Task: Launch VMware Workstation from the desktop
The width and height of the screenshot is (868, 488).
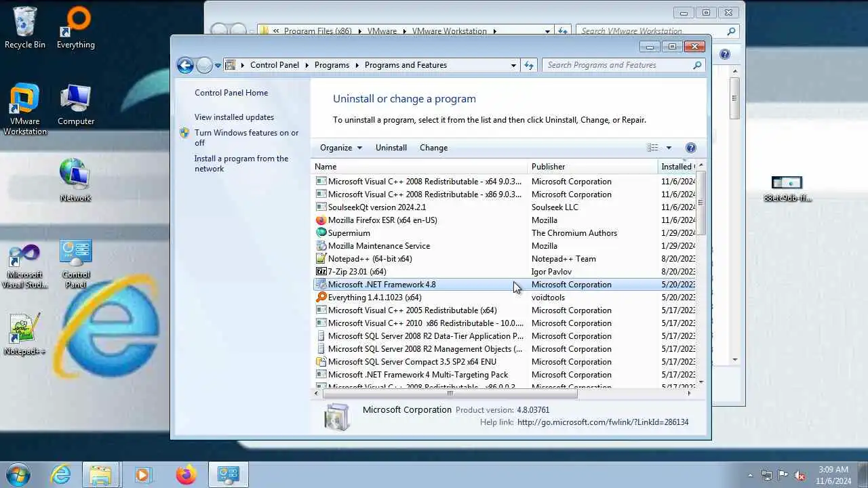Action: (25, 108)
